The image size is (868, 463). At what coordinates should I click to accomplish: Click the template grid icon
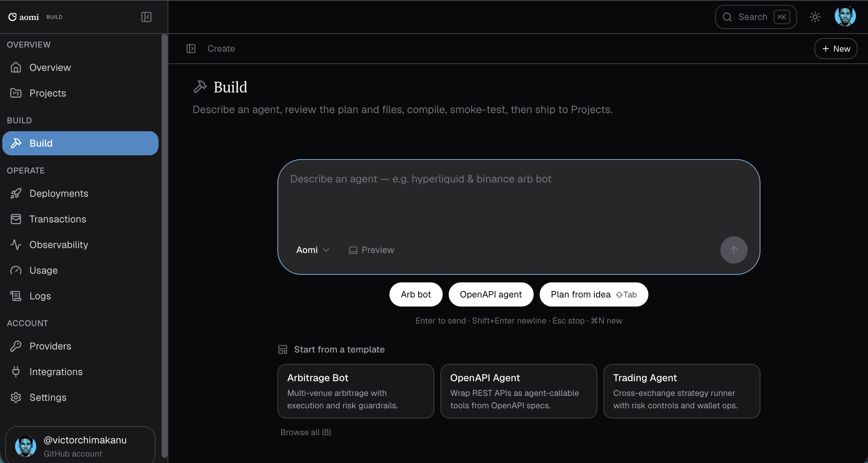283,350
